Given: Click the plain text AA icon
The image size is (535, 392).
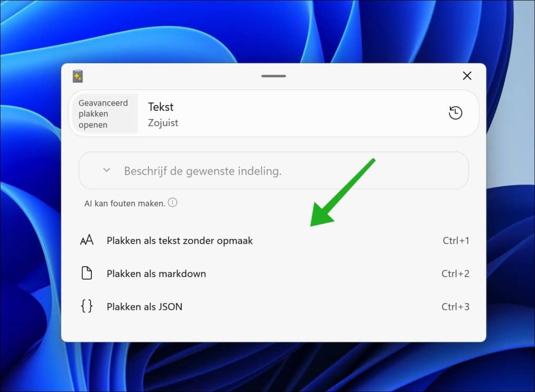Looking at the screenshot, I should point(87,240).
